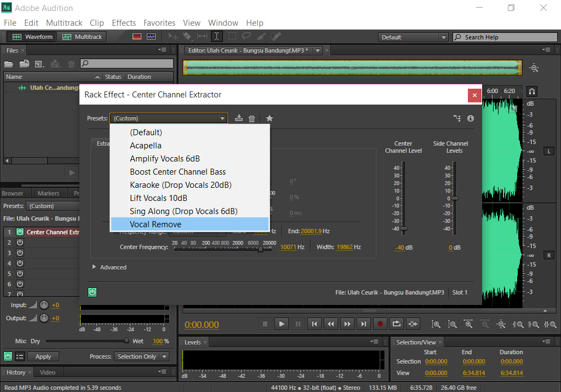This screenshot has width=561, height=392.
Task: Toggle power button of rack slot 4
Action: click(20, 263)
